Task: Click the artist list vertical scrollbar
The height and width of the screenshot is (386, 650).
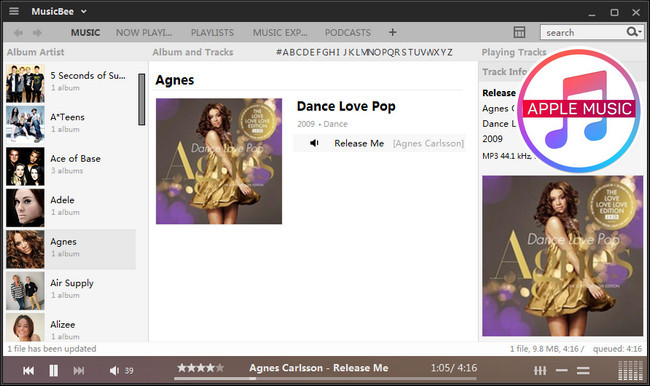Action: pyautogui.click(x=142, y=99)
